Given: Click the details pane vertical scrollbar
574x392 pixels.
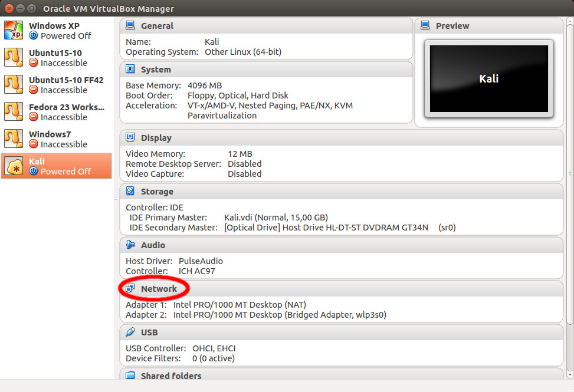Looking at the screenshot, I should click(570, 176).
